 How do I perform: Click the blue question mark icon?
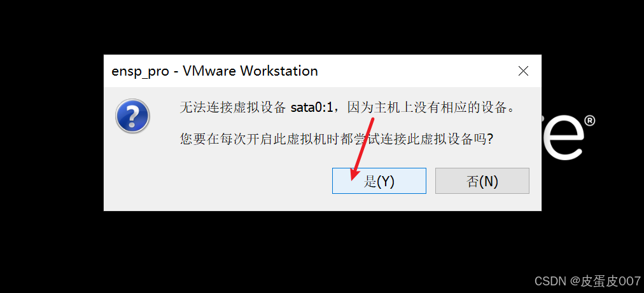click(x=132, y=116)
